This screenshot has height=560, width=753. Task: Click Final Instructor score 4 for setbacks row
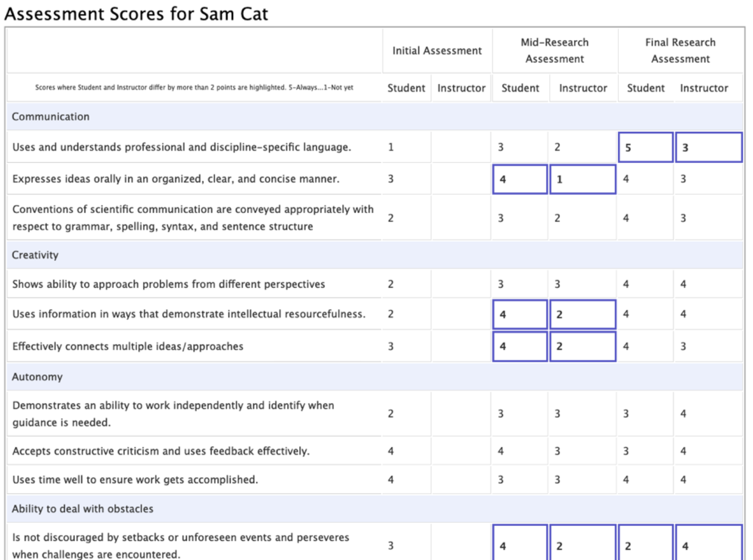708,545
